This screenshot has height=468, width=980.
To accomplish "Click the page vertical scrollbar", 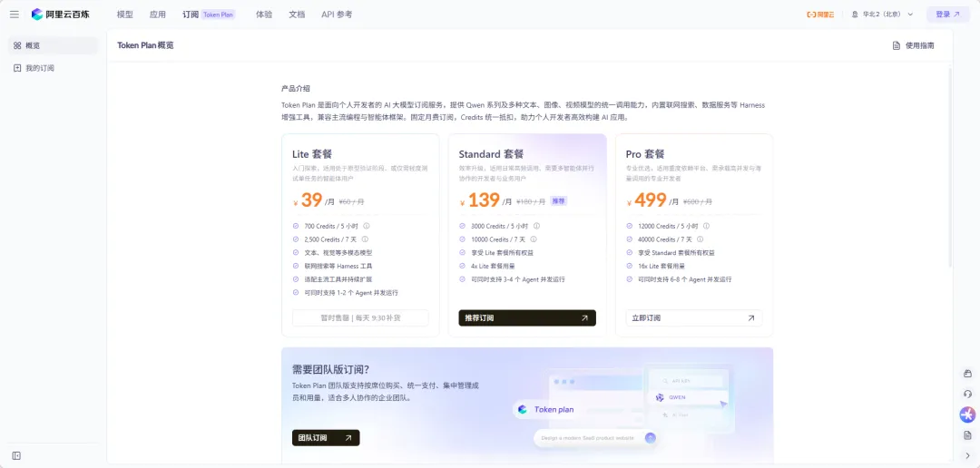I will pos(950,166).
